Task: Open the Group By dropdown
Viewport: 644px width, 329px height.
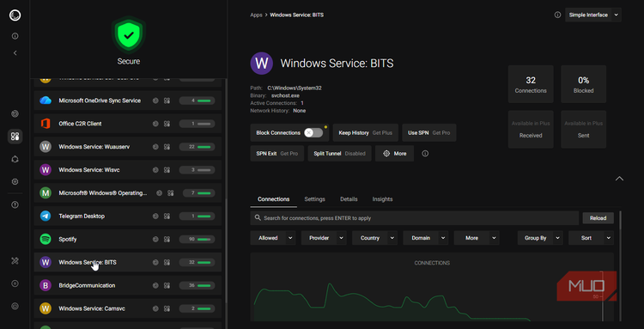Action: (x=540, y=238)
